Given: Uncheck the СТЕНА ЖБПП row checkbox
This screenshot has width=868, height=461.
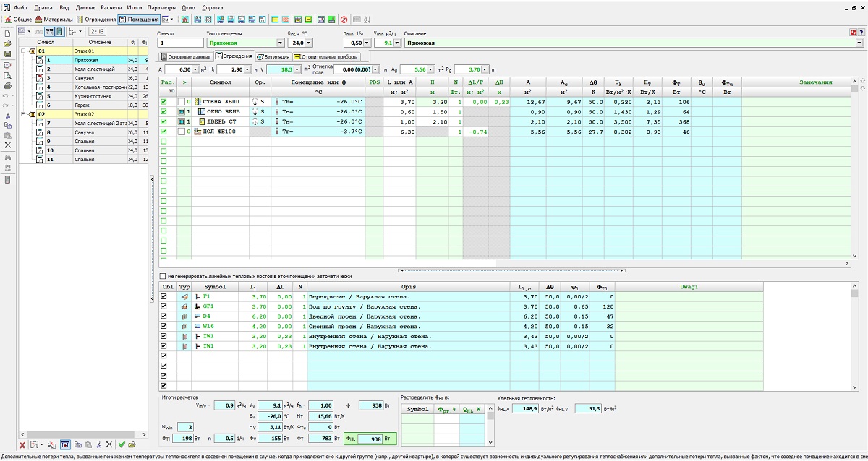Looking at the screenshot, I should point(163,102).
